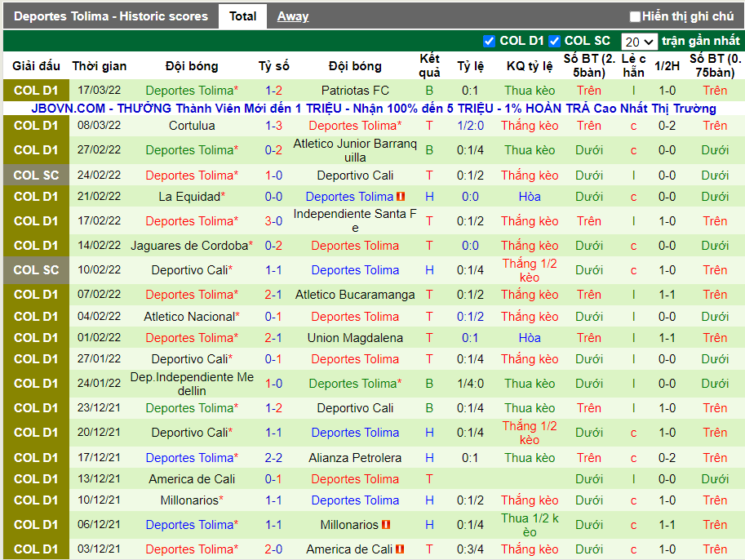Open Millonarios home team on 10/12/21
This screenshot has height=560, width=745.
click(189, 500)
